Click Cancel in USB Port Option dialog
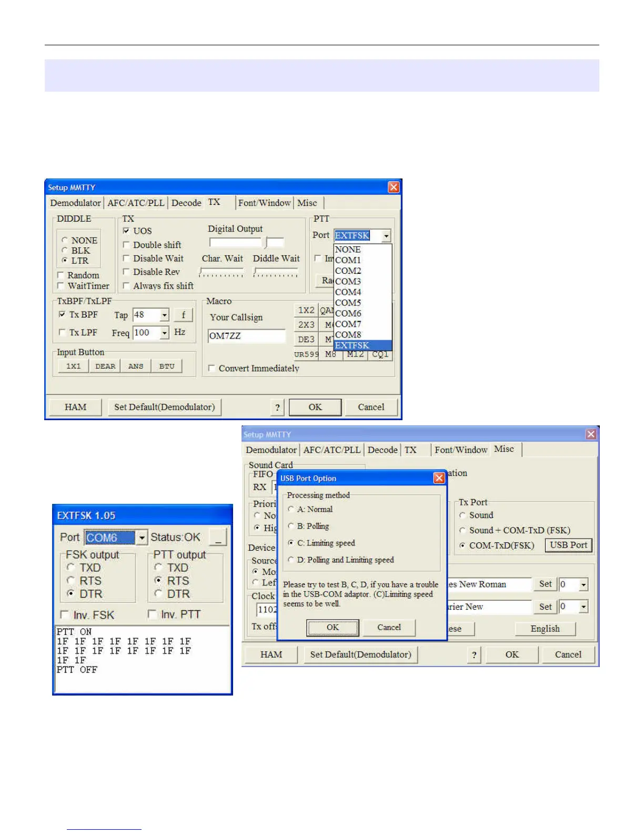 [389, 627]
